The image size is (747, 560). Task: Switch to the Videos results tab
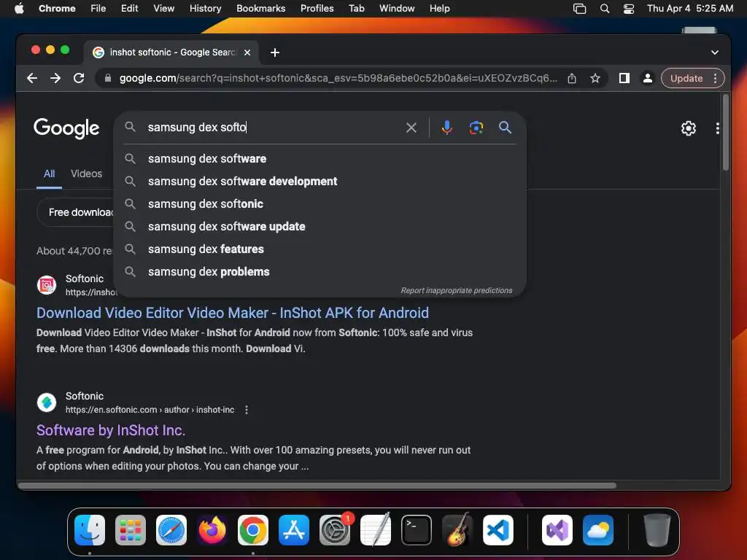[86, 174]
